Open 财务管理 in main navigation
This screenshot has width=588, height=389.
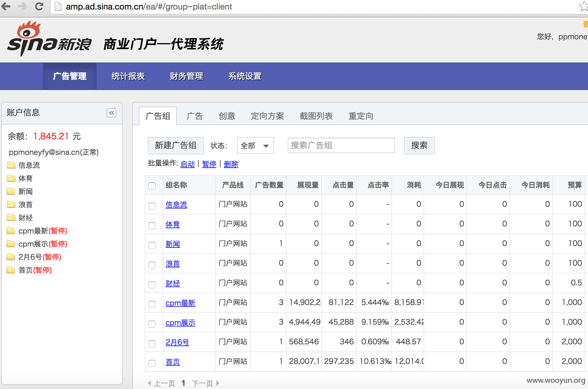point(186,76)
